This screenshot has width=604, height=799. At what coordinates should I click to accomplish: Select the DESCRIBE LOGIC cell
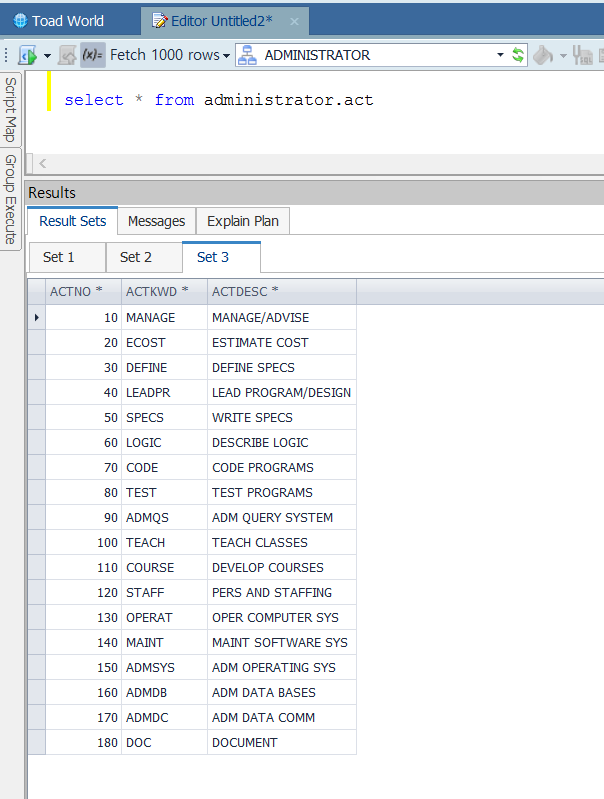click(282, 442)
